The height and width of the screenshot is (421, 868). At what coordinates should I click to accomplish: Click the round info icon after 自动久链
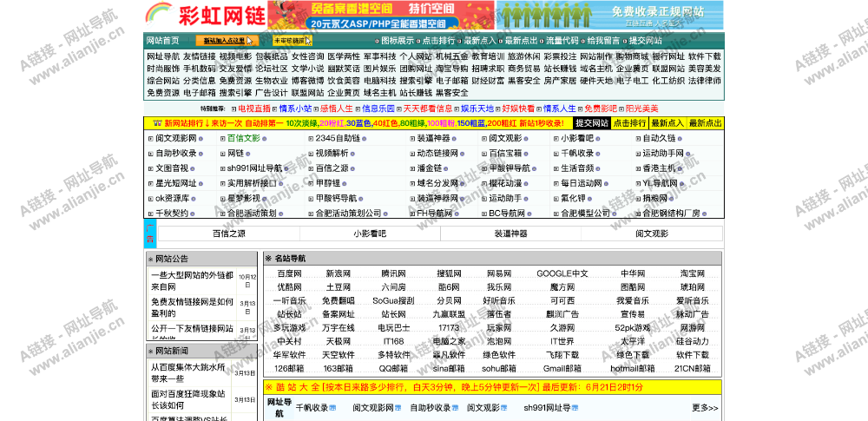pyautogui.click(x=680, y=139)
